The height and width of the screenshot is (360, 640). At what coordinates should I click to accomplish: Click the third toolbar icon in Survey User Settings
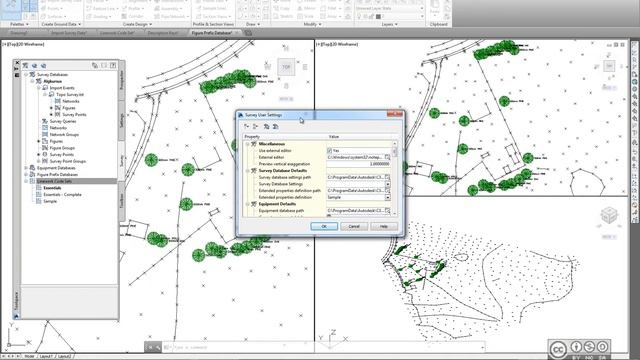(266, 127)
